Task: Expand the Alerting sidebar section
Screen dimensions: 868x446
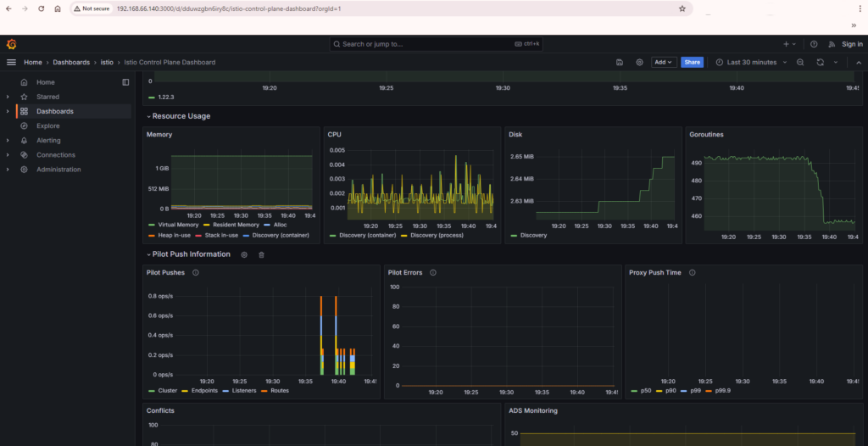Action: 8,140
